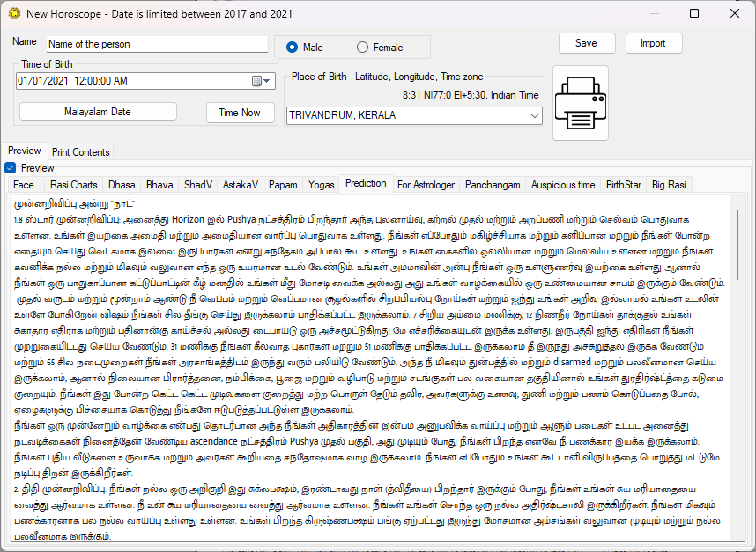Click the Save button
756x552 pixels.
point(587,43)
